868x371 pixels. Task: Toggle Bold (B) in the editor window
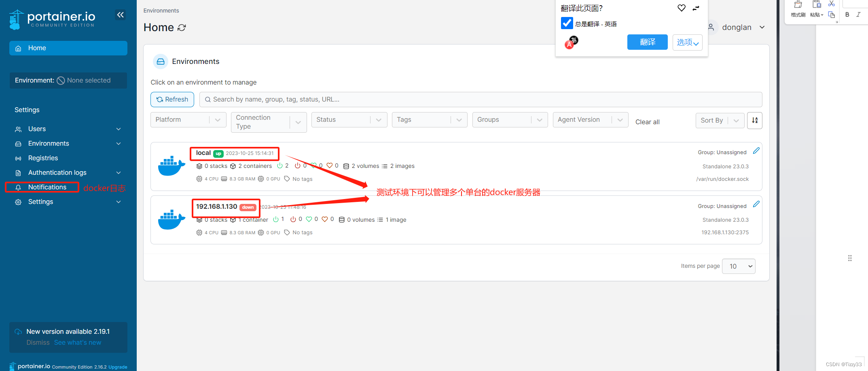847,15
